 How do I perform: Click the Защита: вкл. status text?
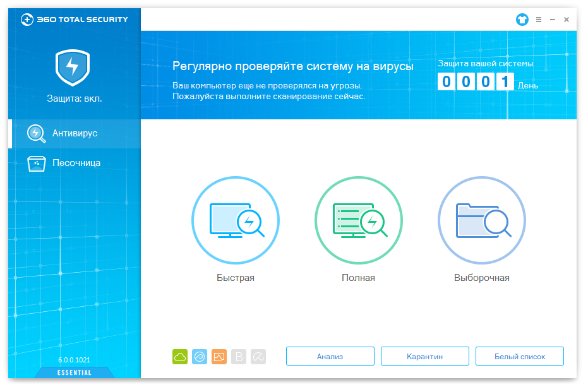[x=75, y=98]
